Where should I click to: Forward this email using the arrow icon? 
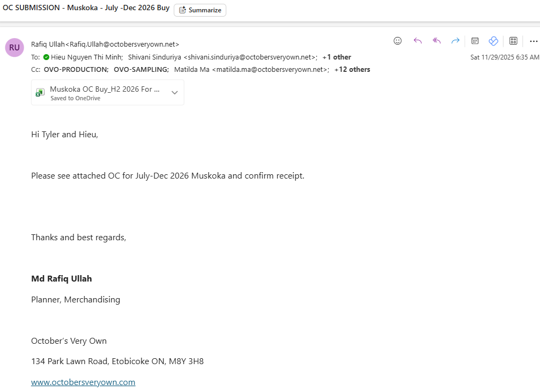click(x=455, y=41)
